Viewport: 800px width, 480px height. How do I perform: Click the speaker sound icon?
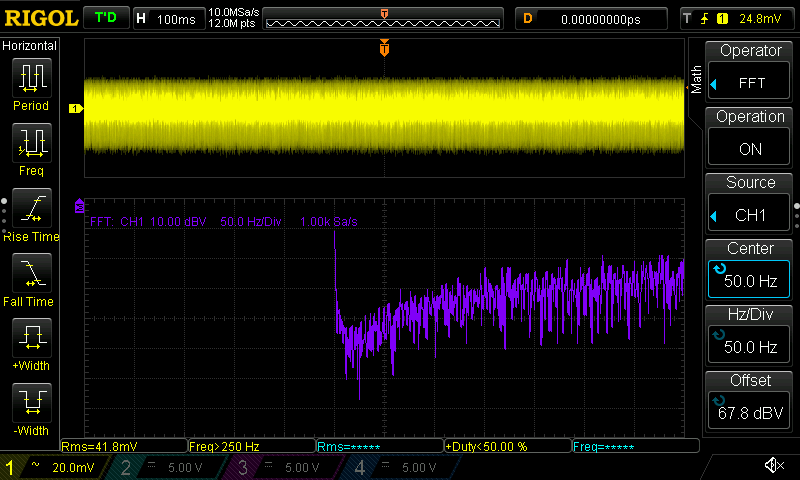773,466
